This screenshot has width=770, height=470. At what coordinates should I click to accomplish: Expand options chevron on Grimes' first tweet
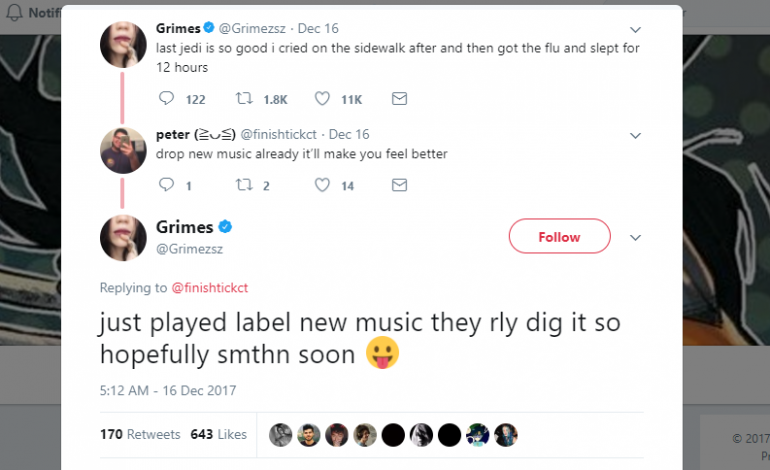(x=635, y=30)
